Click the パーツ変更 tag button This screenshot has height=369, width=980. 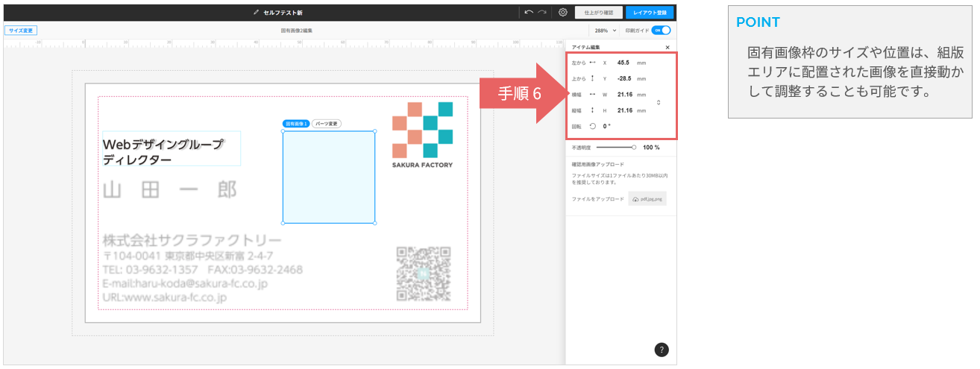pos(327,124)
